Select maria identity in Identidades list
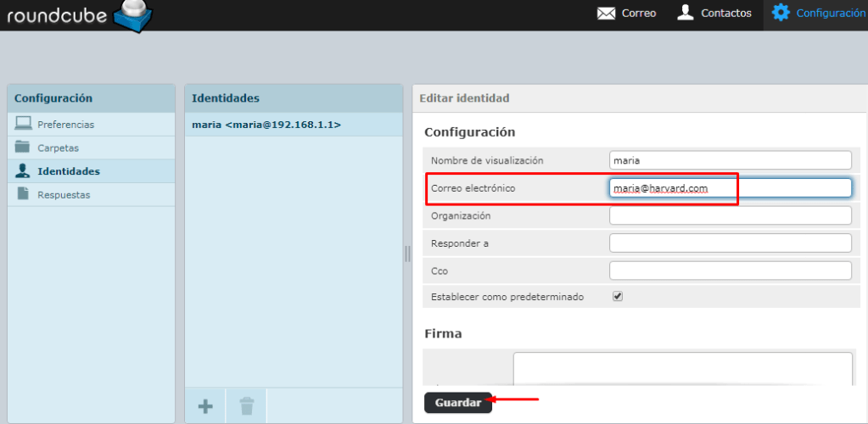Viewport: 868px width, 424px height. [x=266, y=125]
